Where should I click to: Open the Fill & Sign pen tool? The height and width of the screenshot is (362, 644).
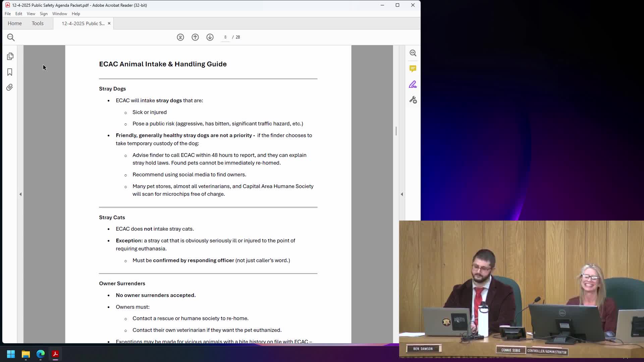tap(413, 84)
